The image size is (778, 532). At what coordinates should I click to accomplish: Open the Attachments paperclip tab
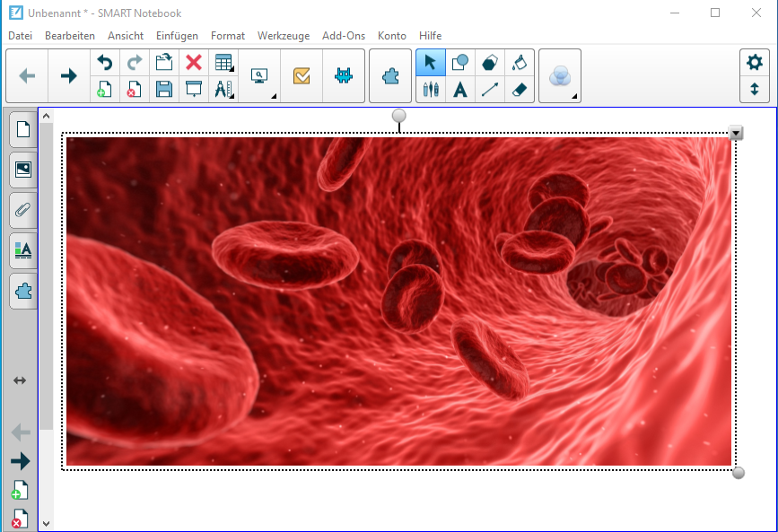click(23, 210)
